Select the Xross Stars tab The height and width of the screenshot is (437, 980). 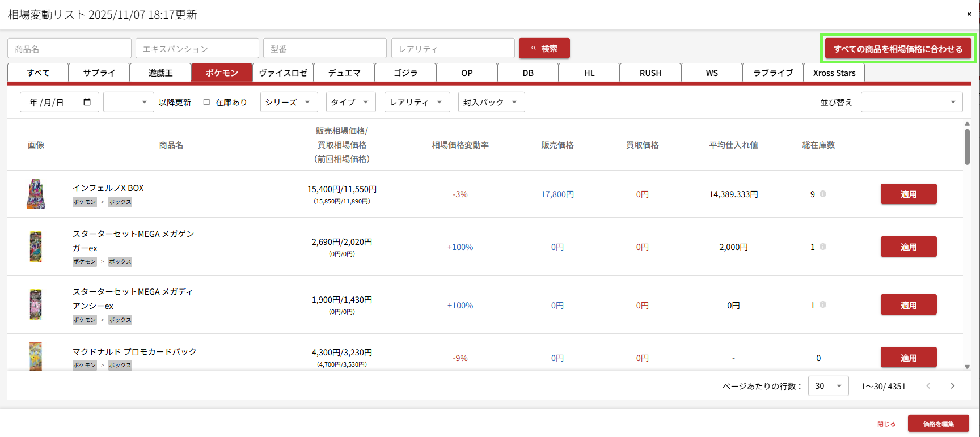click(834, 73)
